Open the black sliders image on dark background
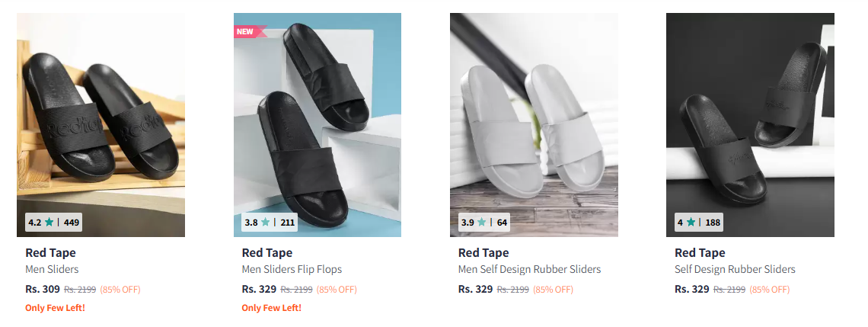868x327 pixels. coord(750,125)
